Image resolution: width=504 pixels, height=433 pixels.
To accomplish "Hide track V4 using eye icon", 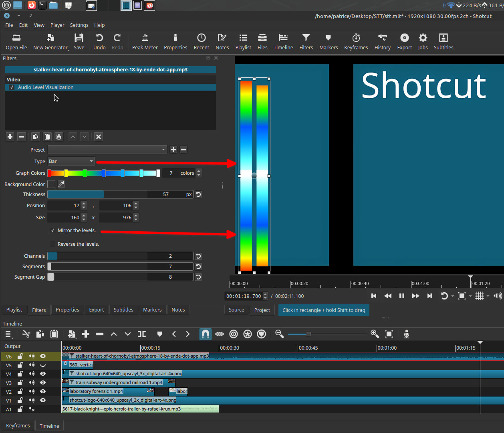I will tap(43, 374).
